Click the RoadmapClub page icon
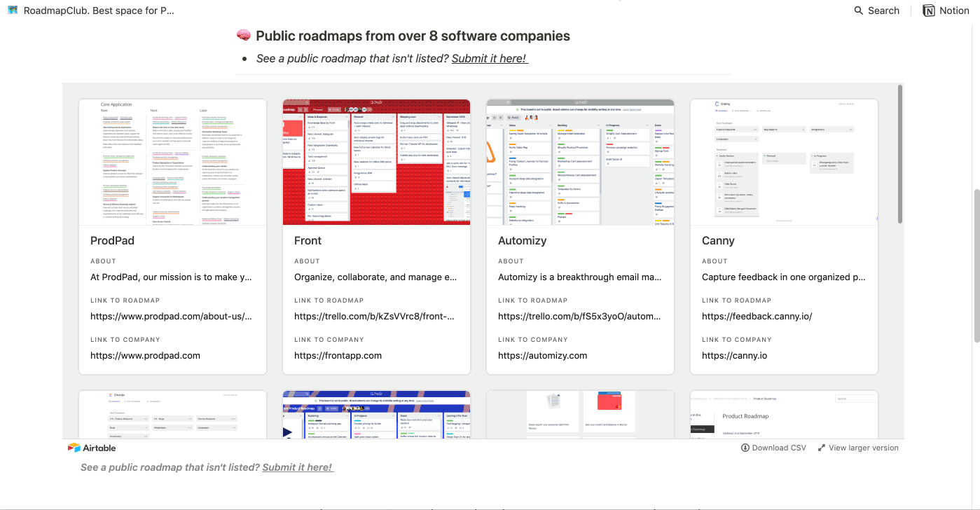The height and width of the screenshot is (510, 980). pyautogui.click(x=12, y=11)
